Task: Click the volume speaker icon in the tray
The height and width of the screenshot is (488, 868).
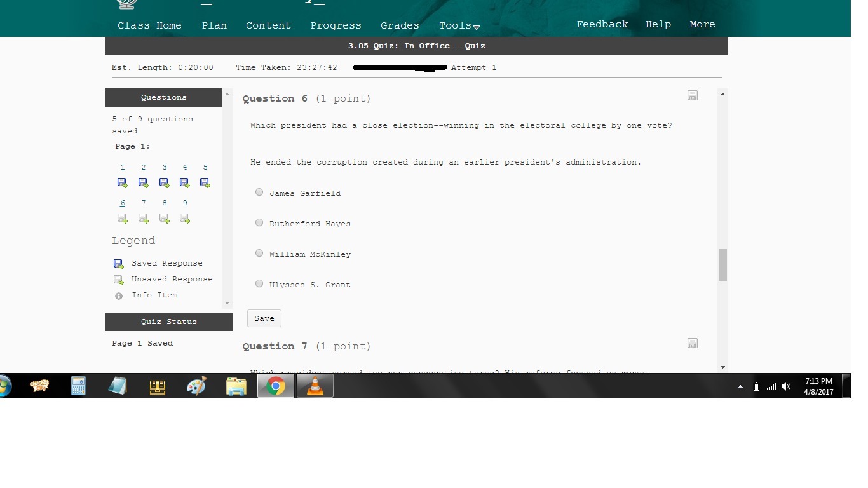Action: coord(787,386)
